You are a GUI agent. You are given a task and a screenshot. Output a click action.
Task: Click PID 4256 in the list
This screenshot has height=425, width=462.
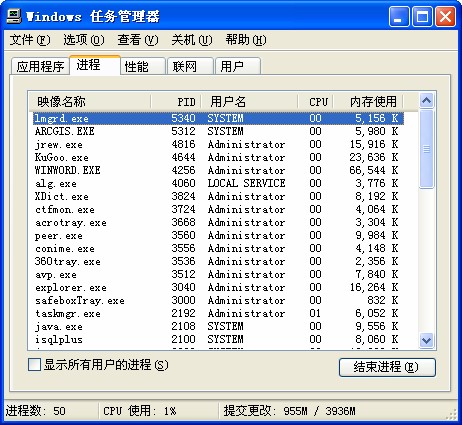pyautogui.click(x=183, y=170)
